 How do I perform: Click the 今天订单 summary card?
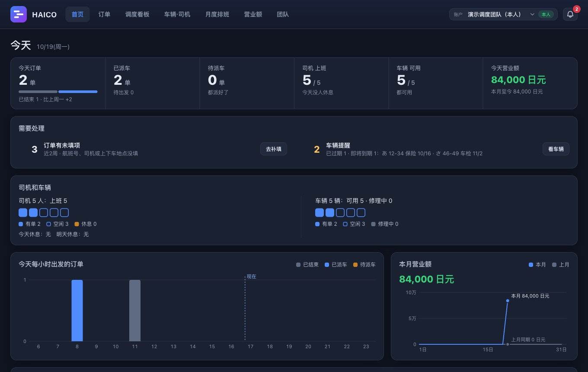point(58,83)
